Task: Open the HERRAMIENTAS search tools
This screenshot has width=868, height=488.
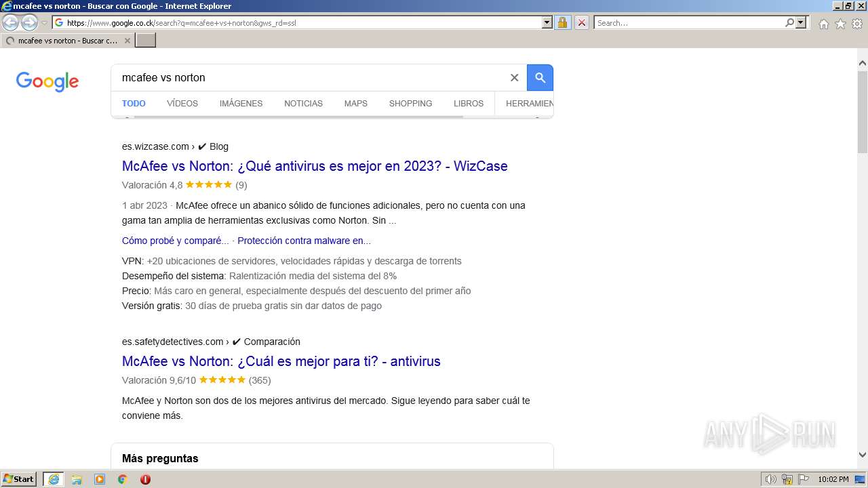Action: (x=530, y=104)
